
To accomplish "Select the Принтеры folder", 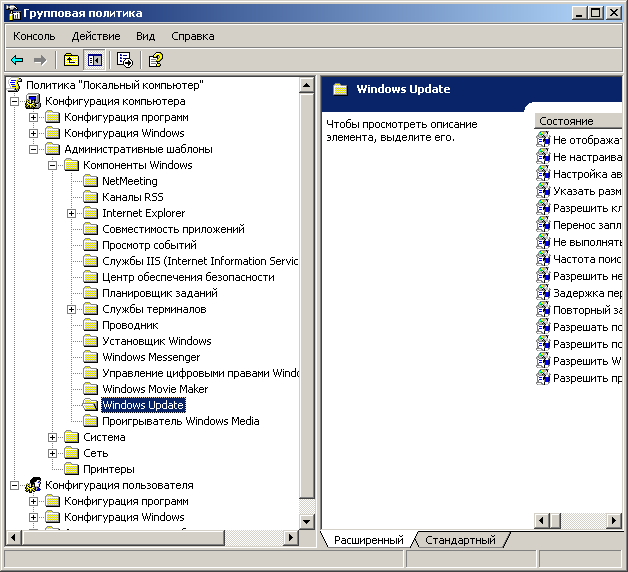I will click(108, 469).
